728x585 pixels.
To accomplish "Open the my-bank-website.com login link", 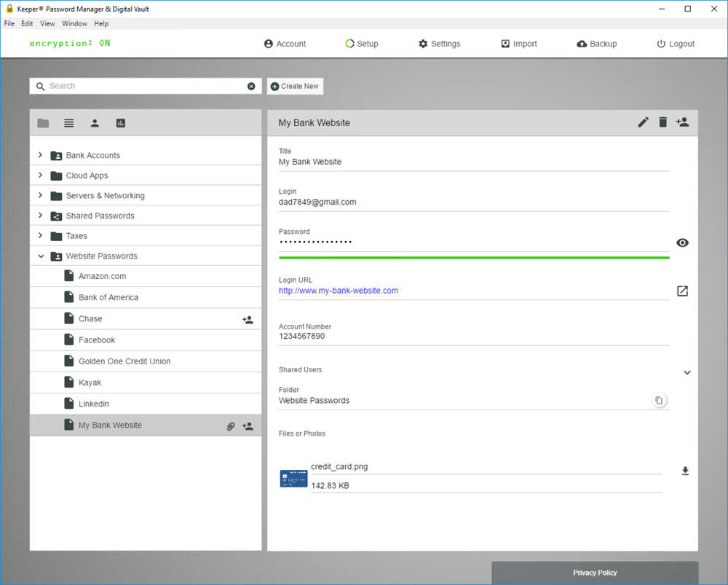I will point(339,291).
